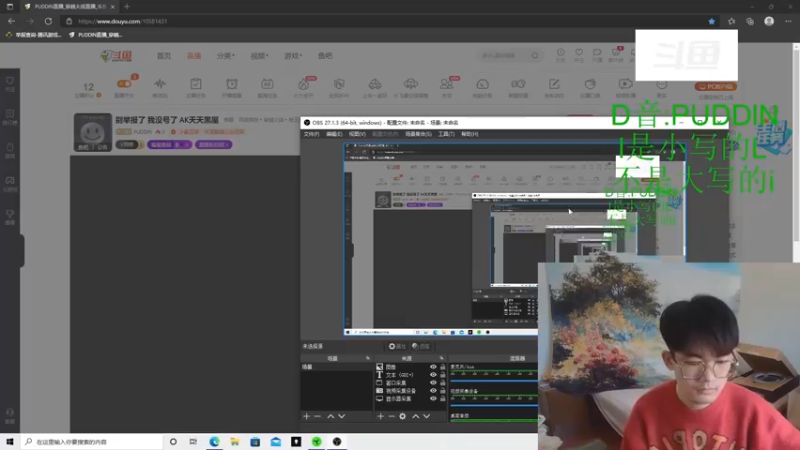The image size is (800, 450).
Task: Open File Explorer from taskbar
Action: tap(235, 442)
